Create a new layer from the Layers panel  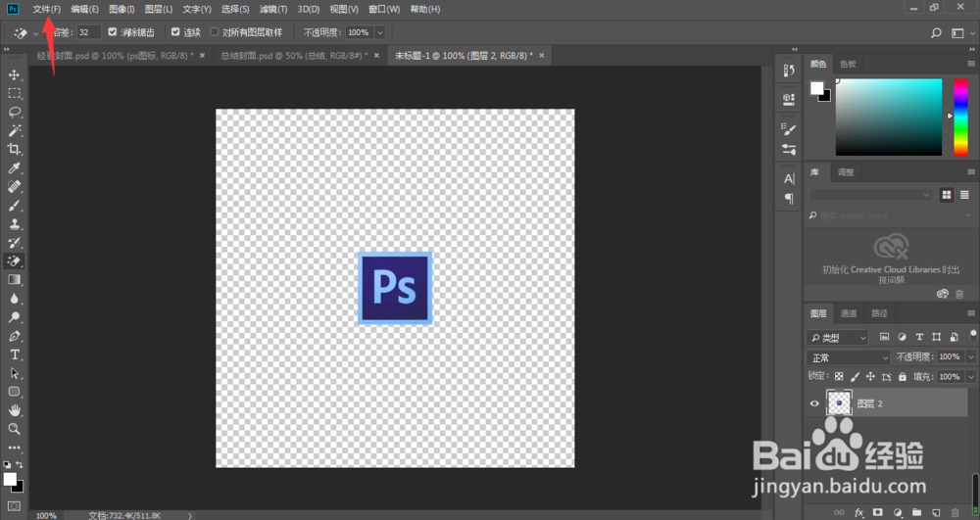(936, 512)
